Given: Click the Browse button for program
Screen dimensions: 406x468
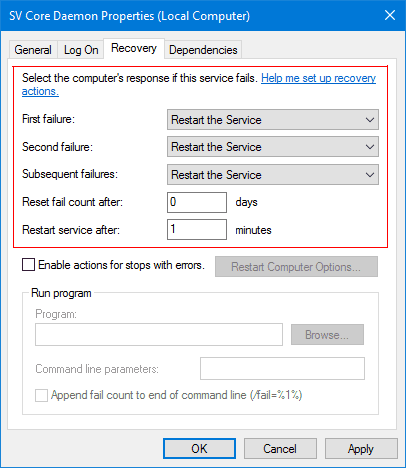Looking at the screenshot, I should point(327,335).
